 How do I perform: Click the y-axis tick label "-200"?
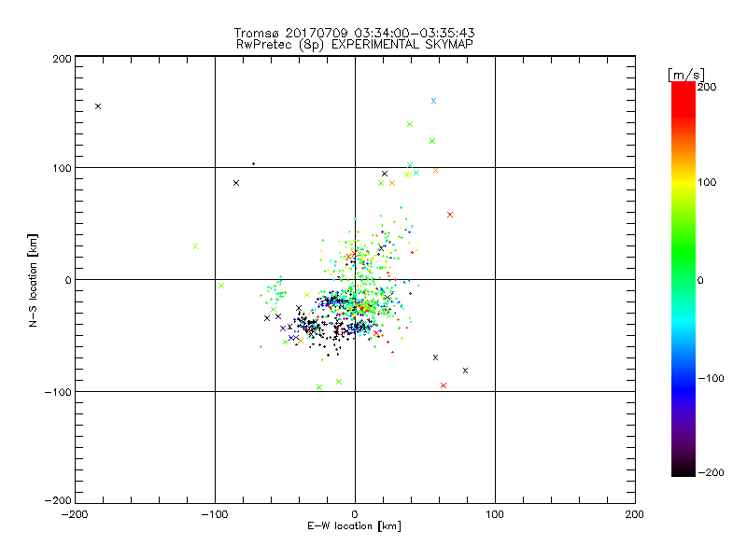click(x=58, y=500)
